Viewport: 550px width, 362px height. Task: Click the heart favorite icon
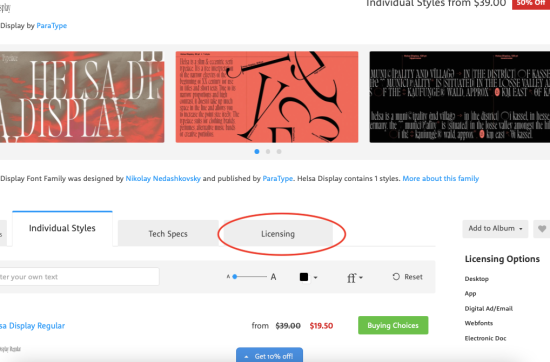coord(542,229)
